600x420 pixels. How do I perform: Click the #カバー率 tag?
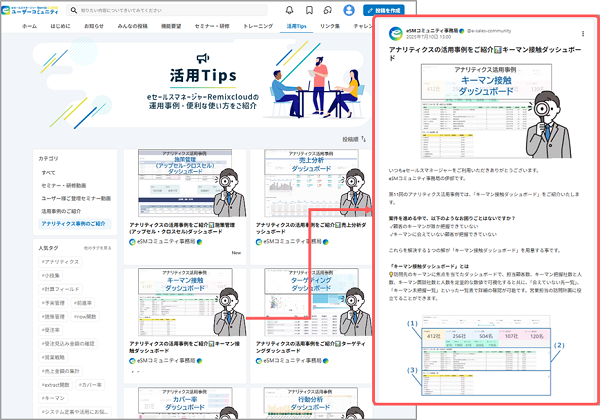(x=90, y=385)
